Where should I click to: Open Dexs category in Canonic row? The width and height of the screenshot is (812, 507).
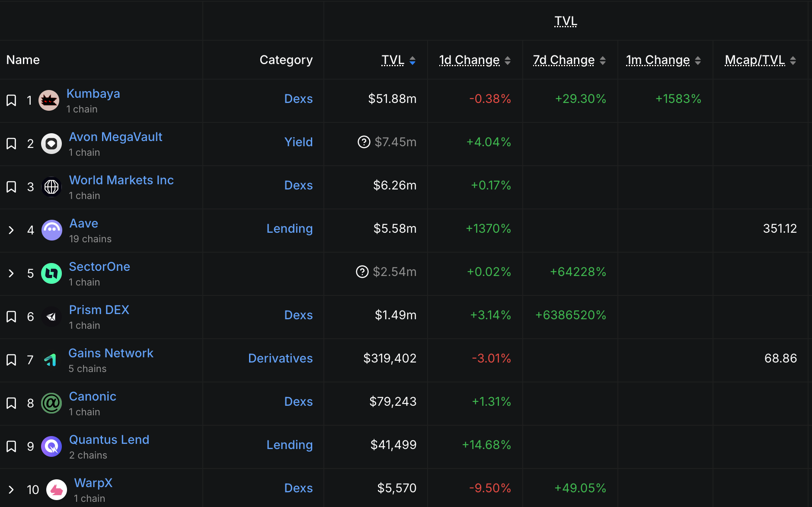tap(298, 401)
